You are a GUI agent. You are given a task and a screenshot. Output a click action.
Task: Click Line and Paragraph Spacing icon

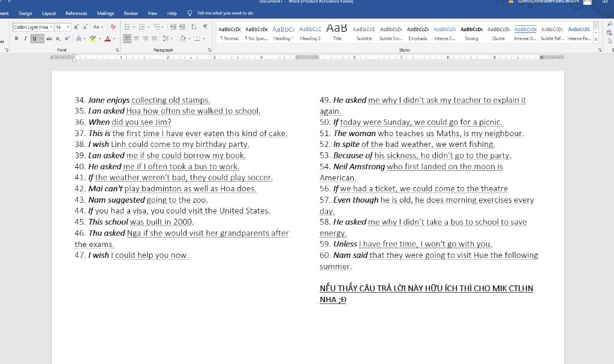165,38
